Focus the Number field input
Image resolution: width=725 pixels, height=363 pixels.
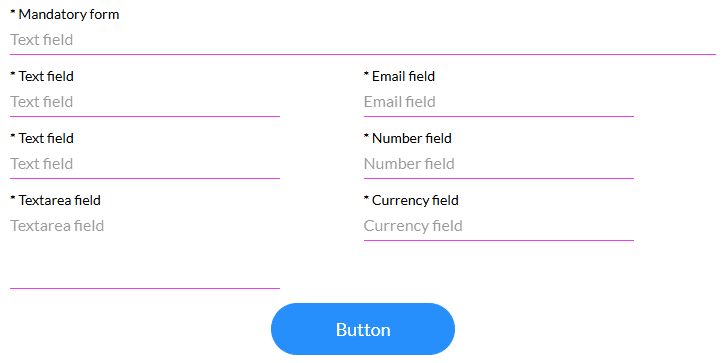[498, 164]
